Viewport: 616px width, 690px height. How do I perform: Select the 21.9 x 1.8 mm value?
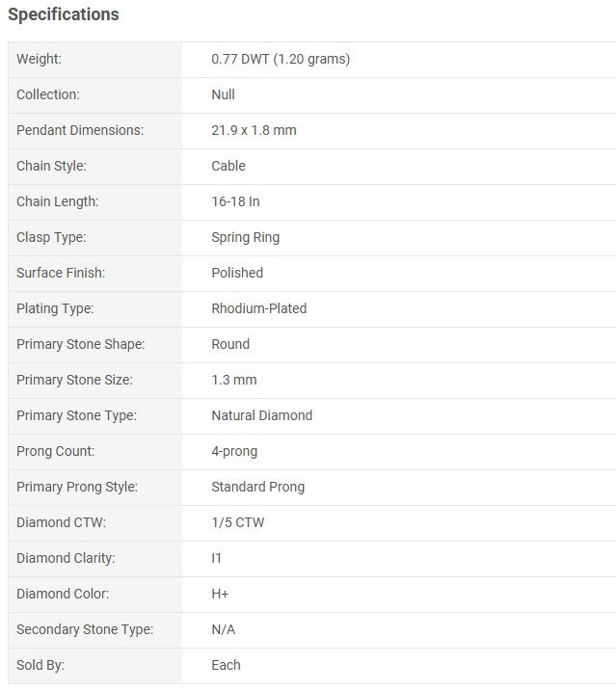pyautogui.click(x=254, y=130)
